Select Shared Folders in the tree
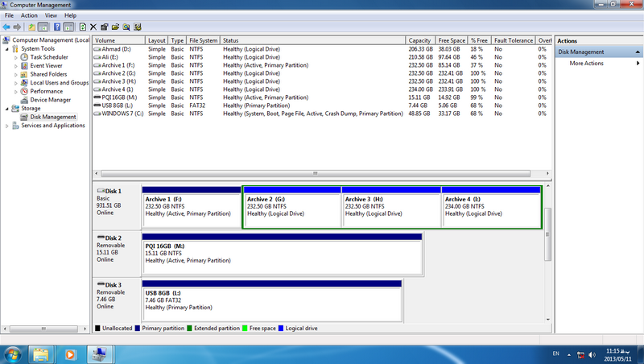The width and height of the screenshot is (644, 364). point(48,74)
